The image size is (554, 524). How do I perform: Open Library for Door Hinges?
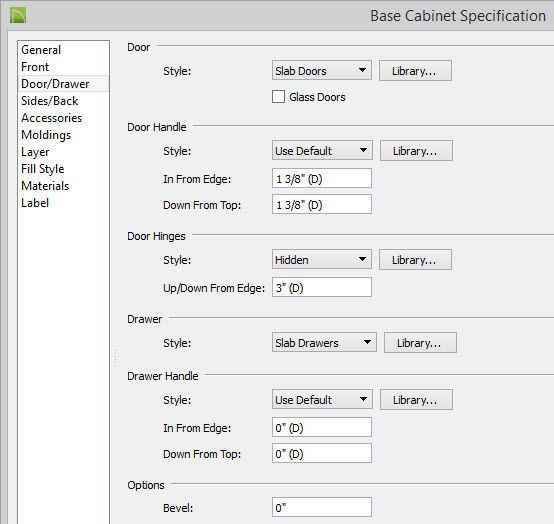tap(415, 260)
